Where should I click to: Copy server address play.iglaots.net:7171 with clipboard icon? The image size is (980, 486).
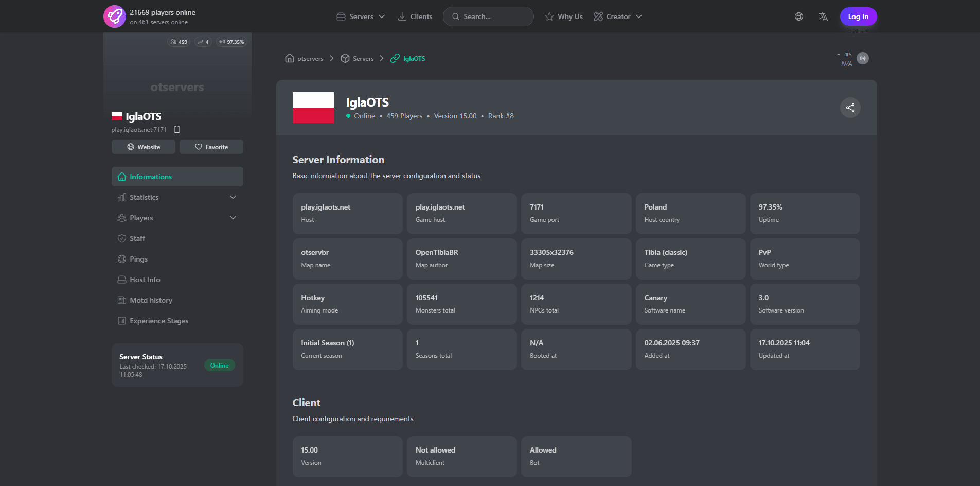point(177,129)
